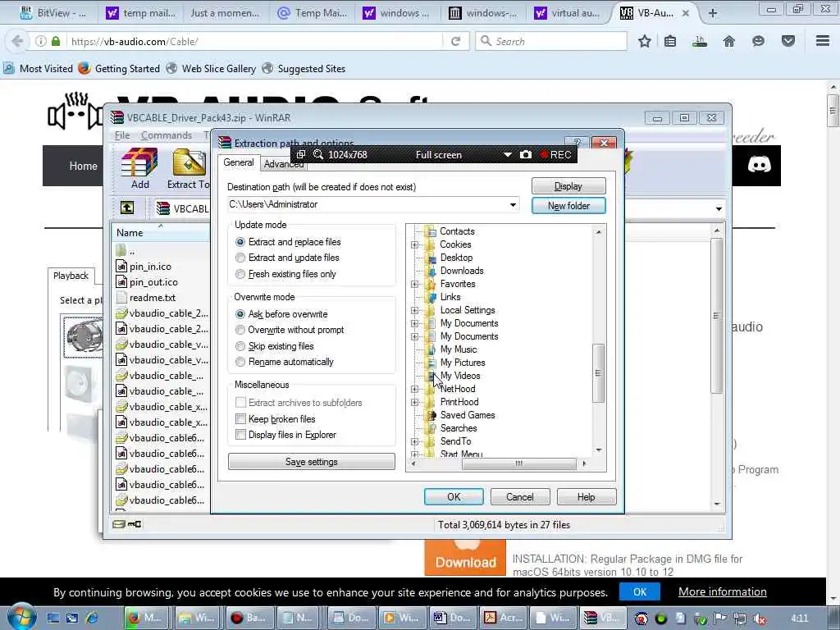Click the folder tree vertical scrollbar thumb
The image size is (840, 630).
click(598, 373)
